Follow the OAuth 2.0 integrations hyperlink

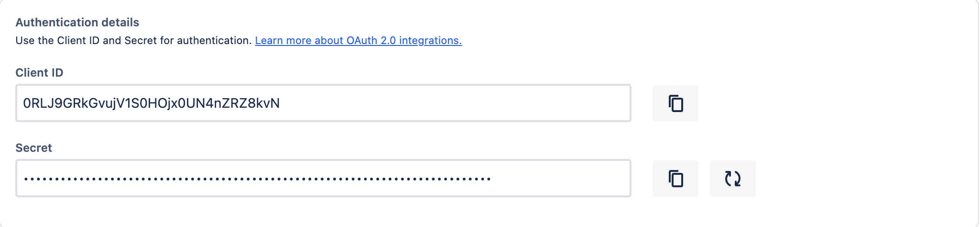coord(358,41)
